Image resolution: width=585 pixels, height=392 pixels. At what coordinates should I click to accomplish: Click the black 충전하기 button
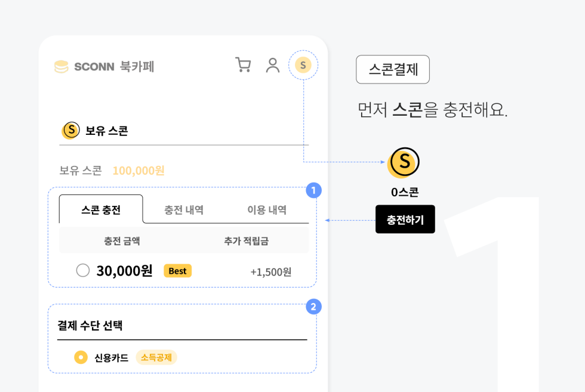point(405,220)
